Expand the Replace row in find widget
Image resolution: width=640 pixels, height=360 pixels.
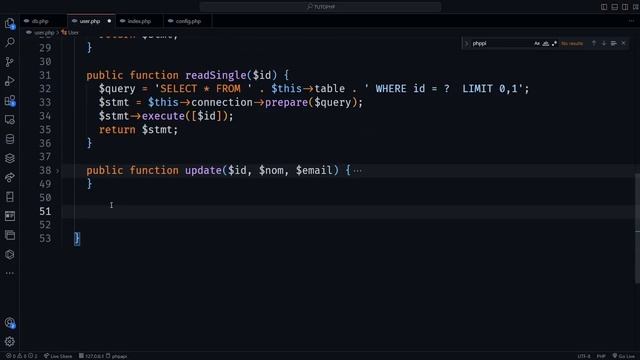pyautogui.click(x=467, y=43)
